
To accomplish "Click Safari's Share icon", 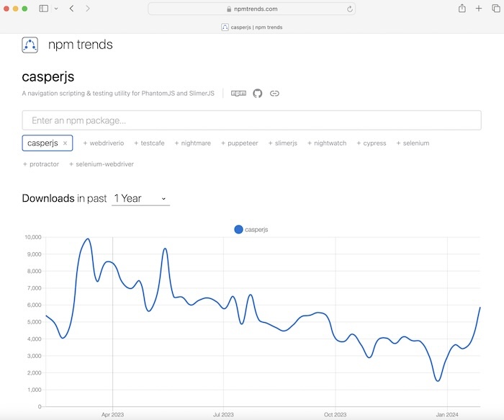I will pyautogui.click(x=462, y=9).
